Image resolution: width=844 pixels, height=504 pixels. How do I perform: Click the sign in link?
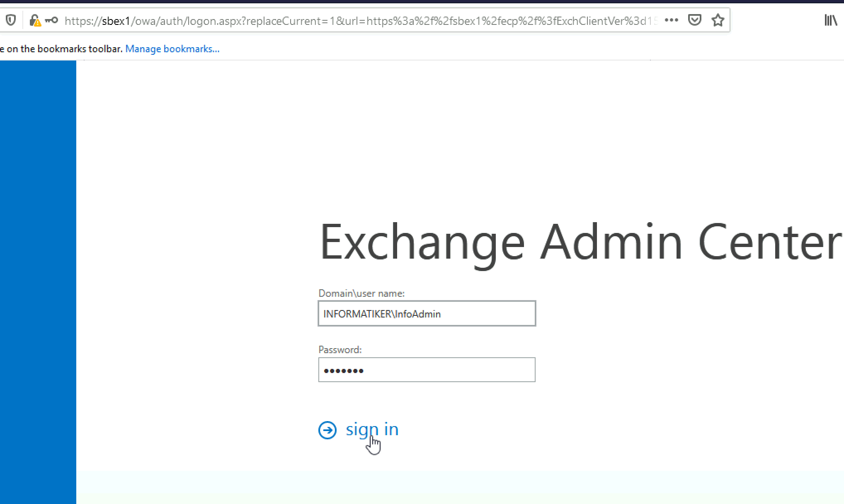pyautogui.click(x=372, y=429)
